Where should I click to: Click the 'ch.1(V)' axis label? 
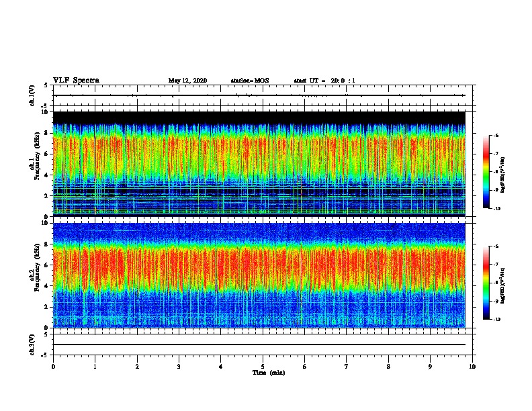point(32,95)
